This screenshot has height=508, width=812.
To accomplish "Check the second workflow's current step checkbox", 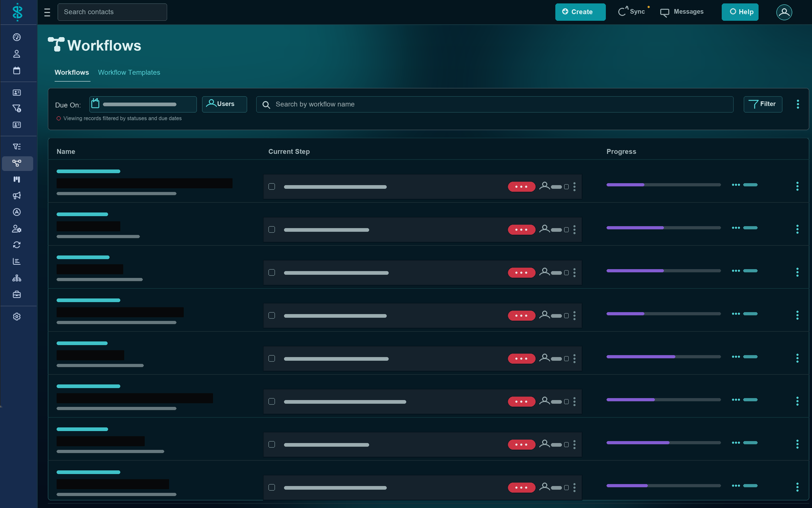I will [x=272, y=230].
